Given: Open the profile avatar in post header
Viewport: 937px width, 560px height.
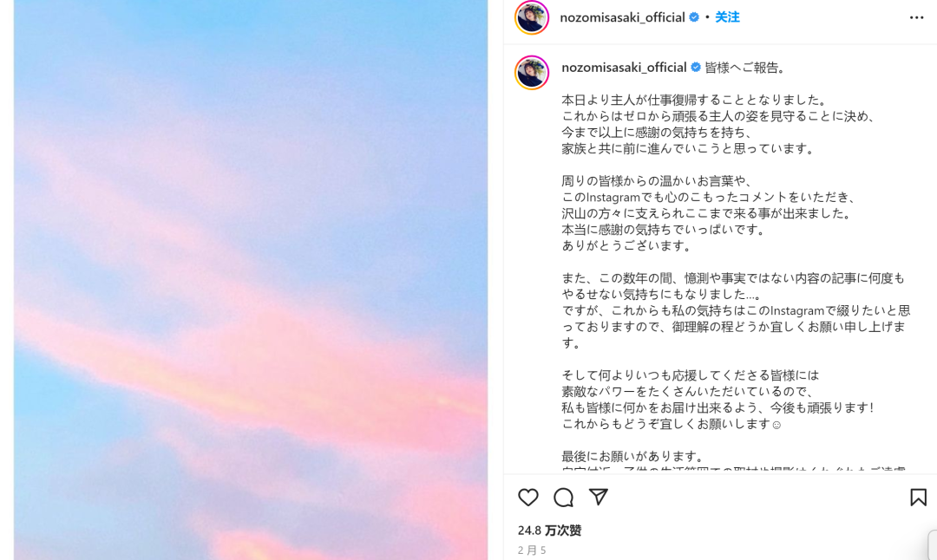Looking at the screenshot, I should 531,16.
